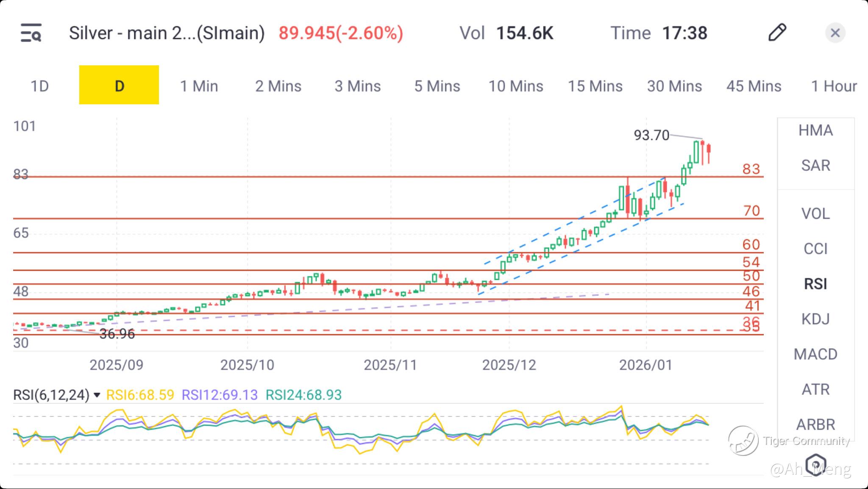
Task: Click the Silver main (SImain) title
Action: pos(167,33)
